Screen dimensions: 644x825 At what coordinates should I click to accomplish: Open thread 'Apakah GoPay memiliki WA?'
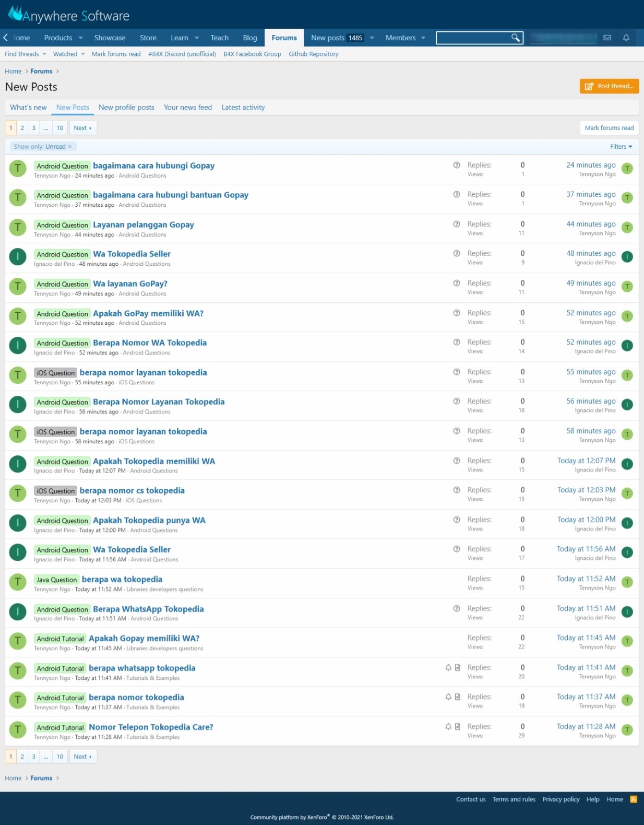(x=148, y=313)
